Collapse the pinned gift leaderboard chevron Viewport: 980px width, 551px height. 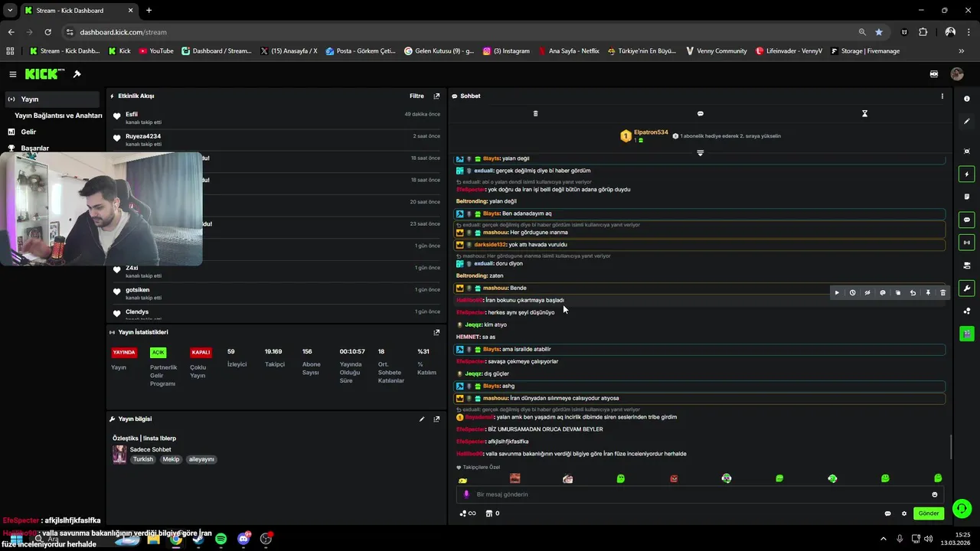click(700, 153)
